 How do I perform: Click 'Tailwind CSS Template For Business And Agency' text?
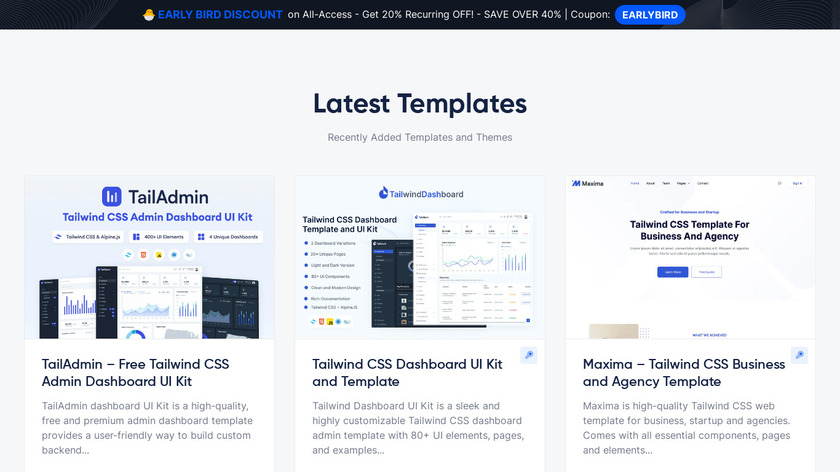point(689,230)
